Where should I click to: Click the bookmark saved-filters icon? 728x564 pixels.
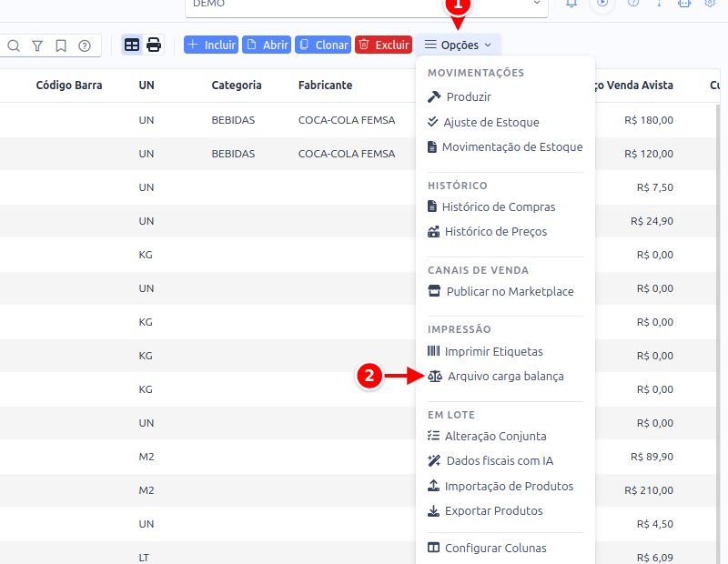(61, 45)
